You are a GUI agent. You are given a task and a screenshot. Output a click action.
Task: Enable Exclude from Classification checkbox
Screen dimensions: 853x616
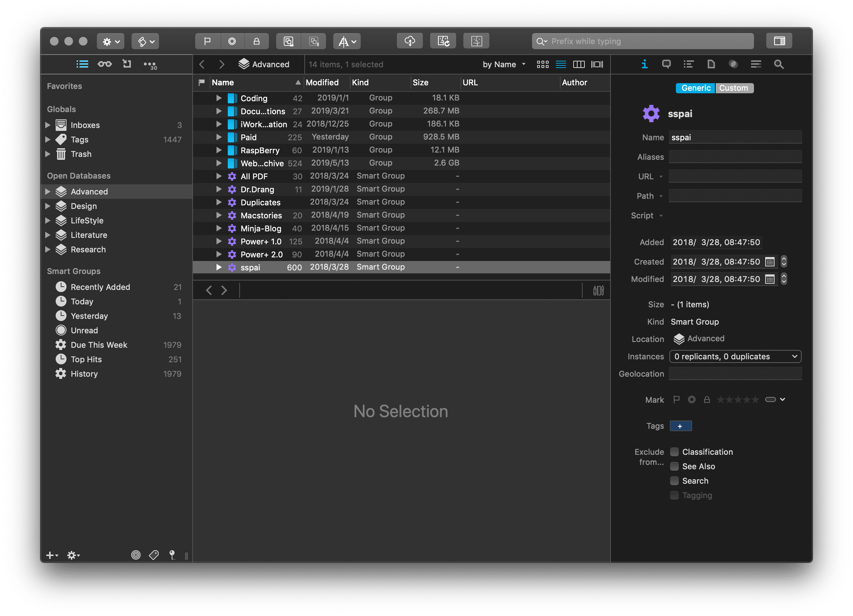(674, 452)
